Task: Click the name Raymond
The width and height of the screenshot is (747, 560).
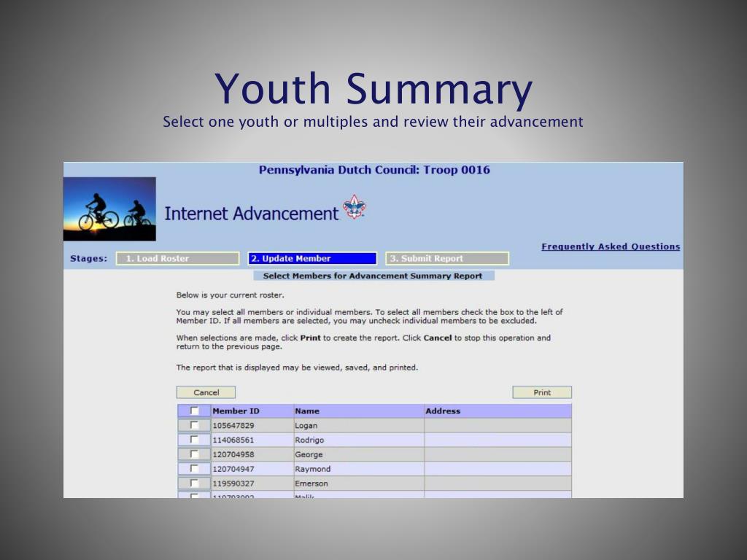Action: click(312, 469)
